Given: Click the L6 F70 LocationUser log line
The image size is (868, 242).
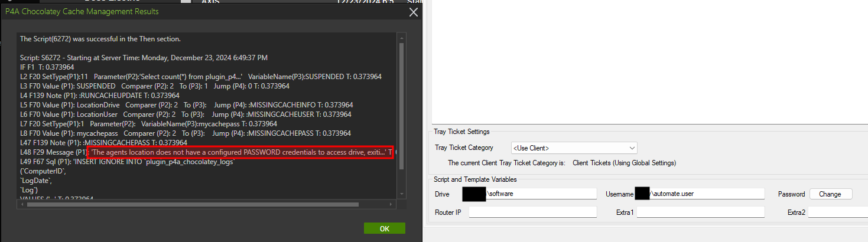Looking at the screenshot, I should 186,115.
